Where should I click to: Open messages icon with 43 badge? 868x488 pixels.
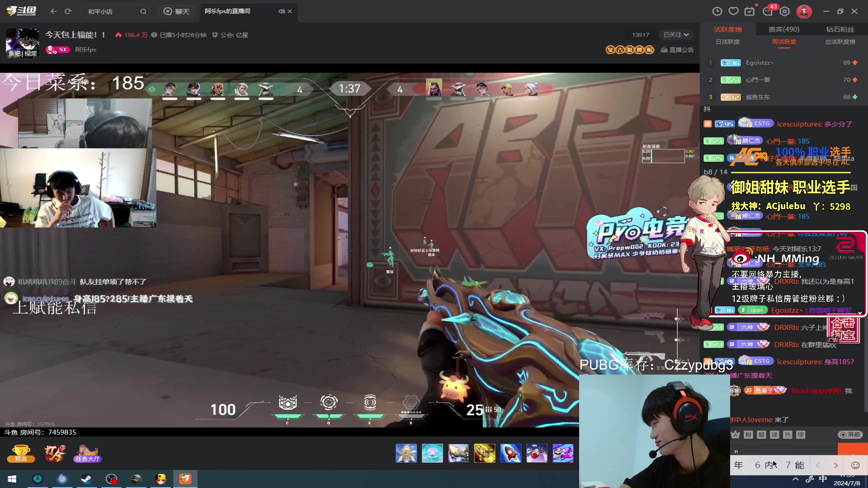(768, 11)
